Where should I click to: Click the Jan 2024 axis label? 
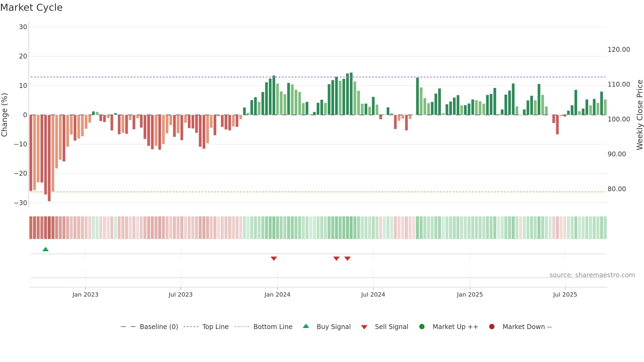(277, 294)
